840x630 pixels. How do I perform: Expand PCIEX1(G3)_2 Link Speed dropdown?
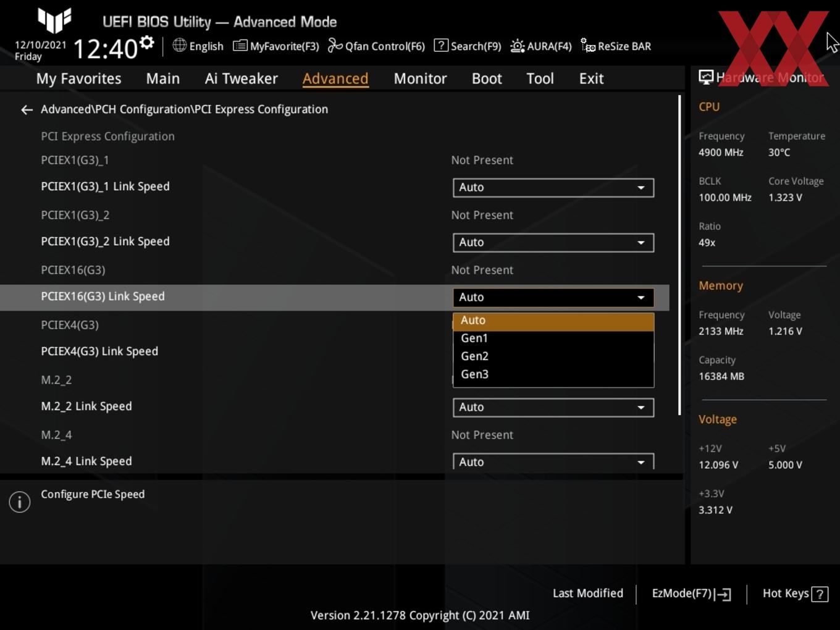[x=553, y=243]
